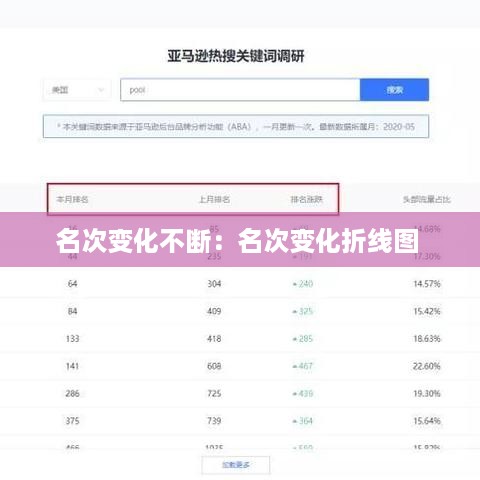The width and height of the screenshot is (480, 480).
Task: Select the row with last month rank 409
Action: point(240,311)
